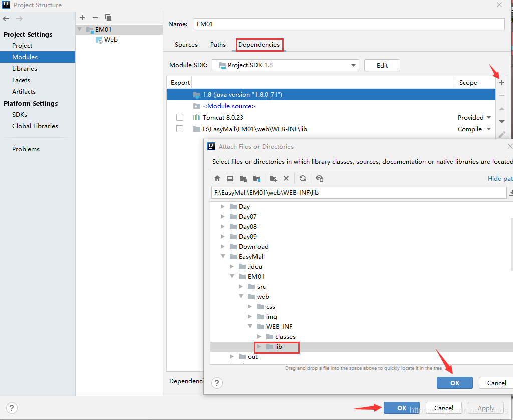Open help in the Attach Files dialog
The width and height of the screenshot is (513, 420).
[217, 383]
